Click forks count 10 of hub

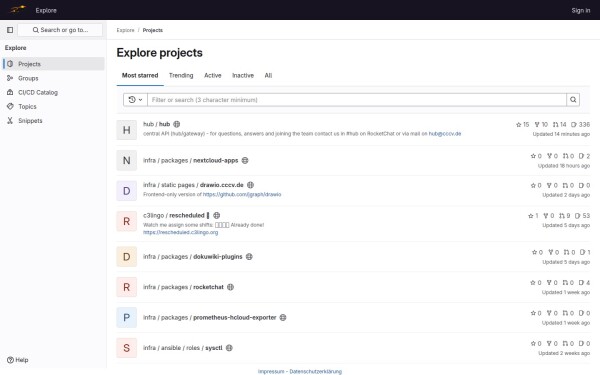[541, 124]
